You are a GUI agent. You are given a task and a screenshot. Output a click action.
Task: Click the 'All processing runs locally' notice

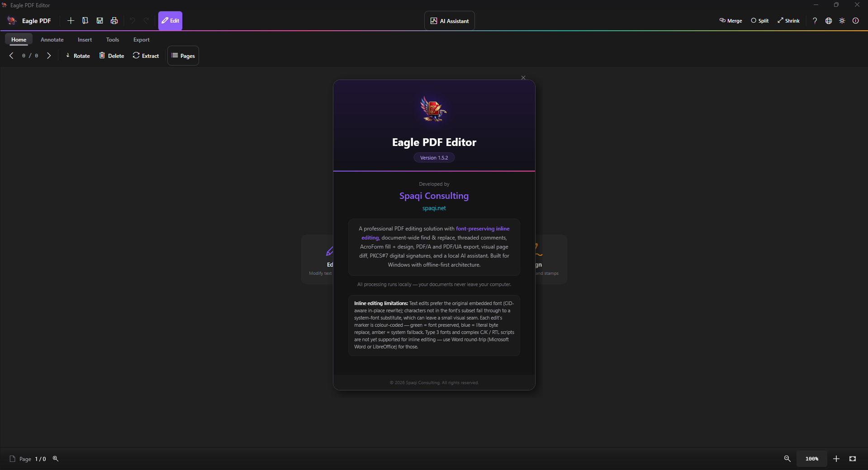pos(434,284)
